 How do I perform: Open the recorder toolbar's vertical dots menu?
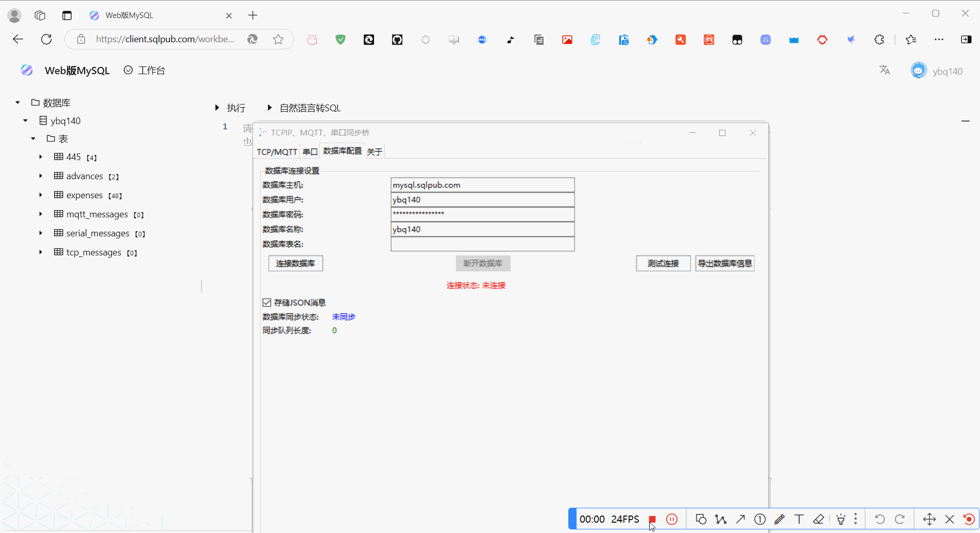[856, 519]
